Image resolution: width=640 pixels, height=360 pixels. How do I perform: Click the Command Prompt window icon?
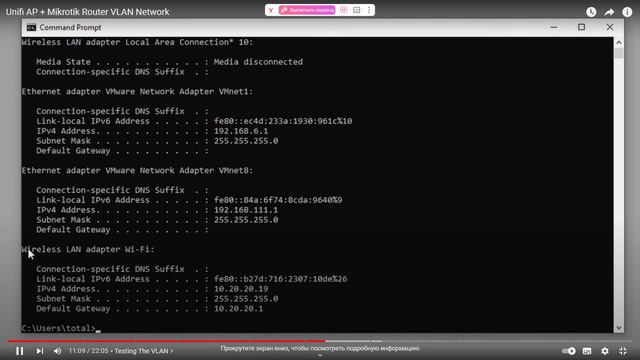tap(31, 28)
